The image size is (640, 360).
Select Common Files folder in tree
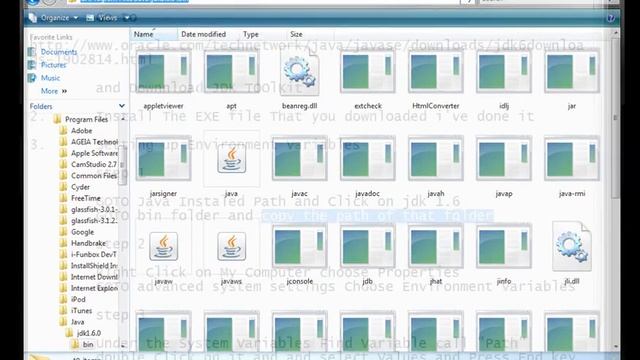pos(93,176)
